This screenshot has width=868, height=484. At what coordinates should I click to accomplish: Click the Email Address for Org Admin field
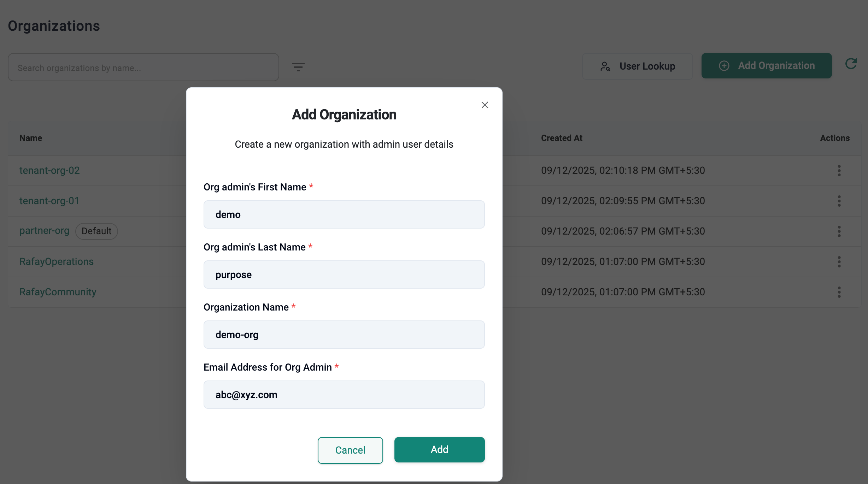click(344, 395)
